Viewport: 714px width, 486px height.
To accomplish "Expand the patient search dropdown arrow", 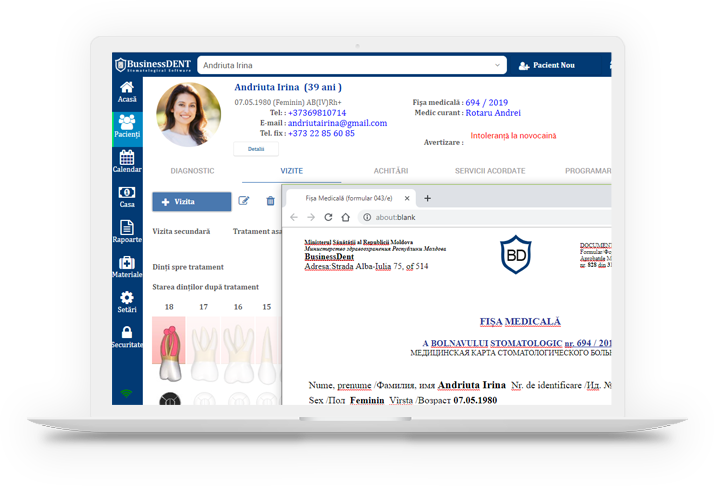I will point(497,65).
